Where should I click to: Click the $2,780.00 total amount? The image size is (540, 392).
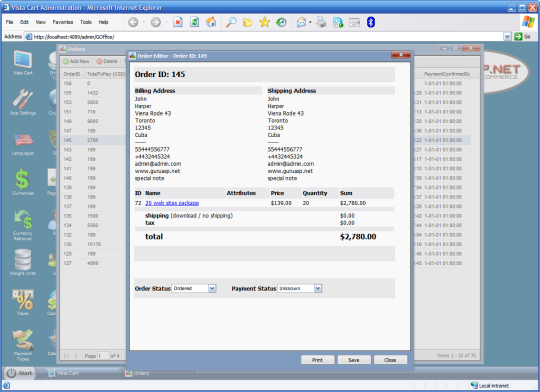(x=358, y=237)
